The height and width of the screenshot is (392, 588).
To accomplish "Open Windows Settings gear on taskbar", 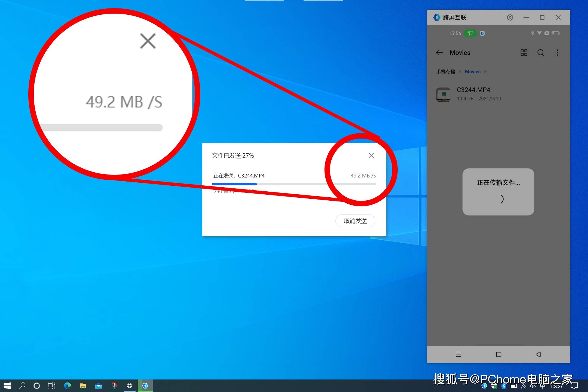I will (x=130, y=386).
